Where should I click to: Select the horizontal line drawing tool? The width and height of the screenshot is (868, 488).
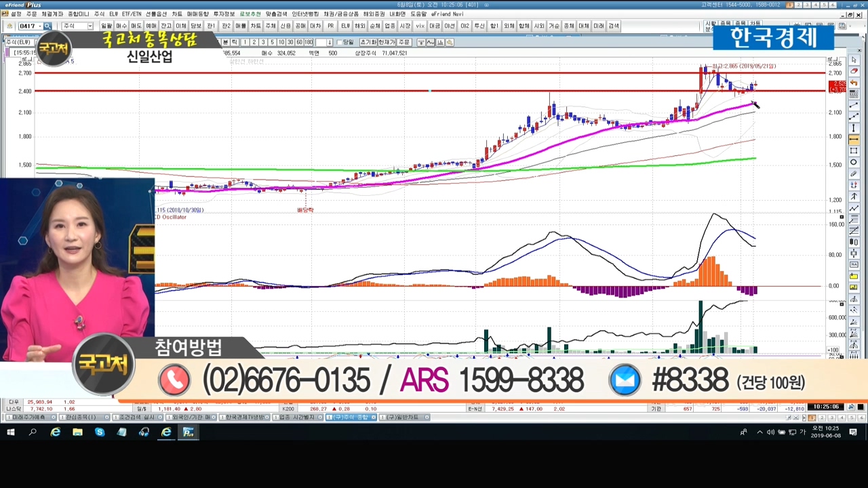pos(854,140)
